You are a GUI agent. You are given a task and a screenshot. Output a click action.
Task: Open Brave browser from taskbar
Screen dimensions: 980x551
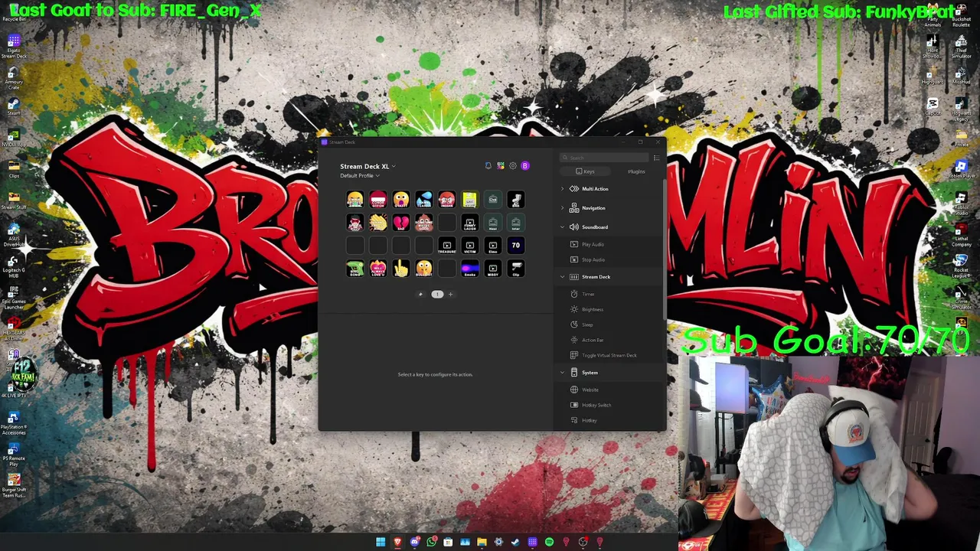tap(397, 543)
